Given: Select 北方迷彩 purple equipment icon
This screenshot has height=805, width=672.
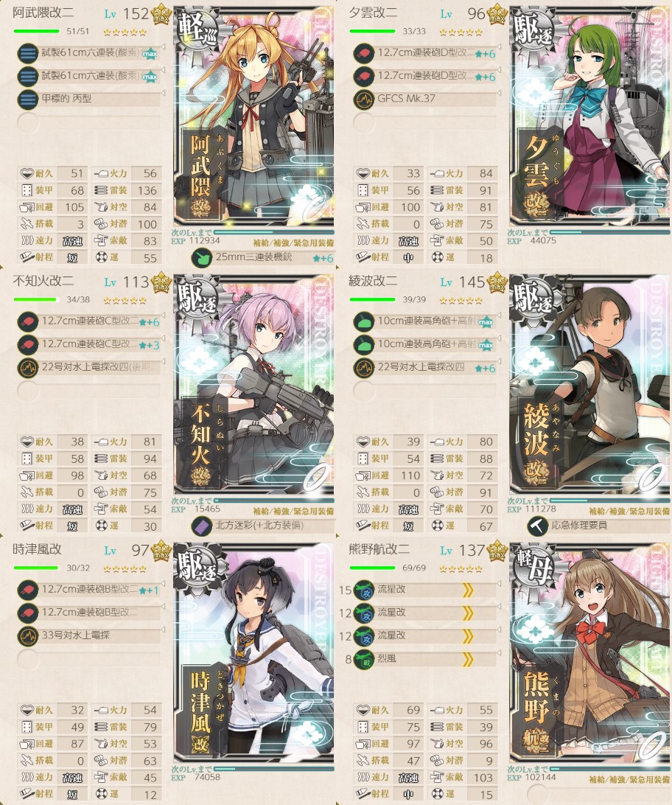Looking at the screenshot, I should 202,526.
